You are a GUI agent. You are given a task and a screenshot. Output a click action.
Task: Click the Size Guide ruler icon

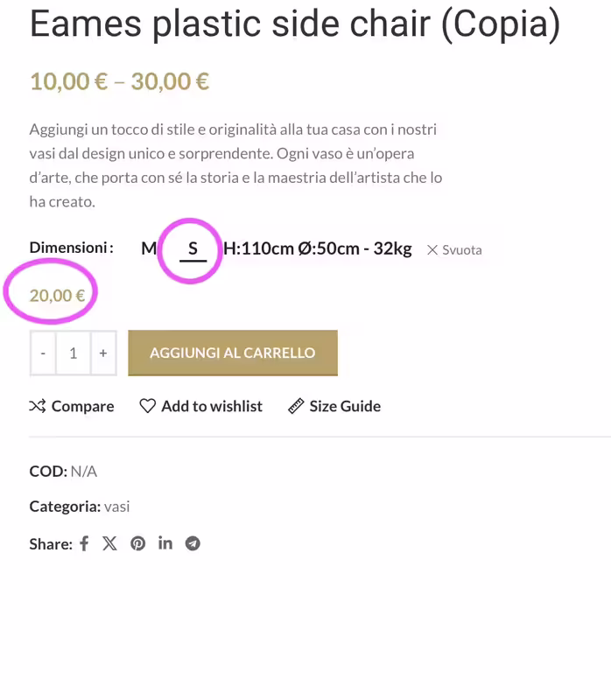point(296,406)
